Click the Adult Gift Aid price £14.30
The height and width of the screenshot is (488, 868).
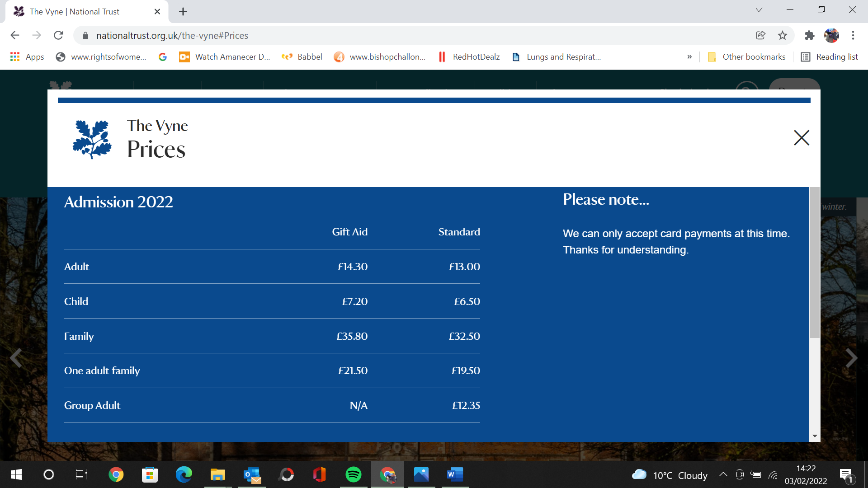[353, 267]
